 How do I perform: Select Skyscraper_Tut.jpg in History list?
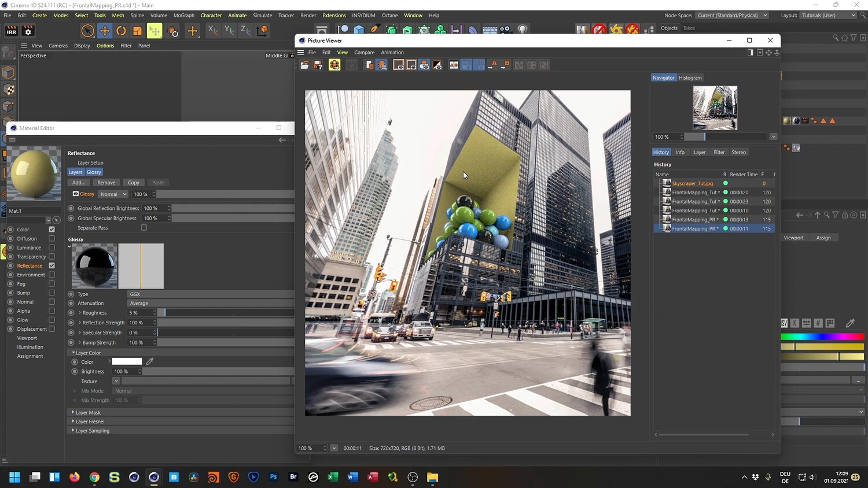[x=693, y=183]
